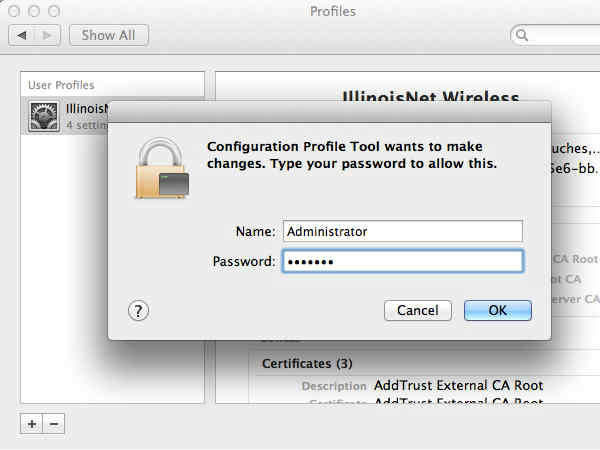Open help with the question mark button

(x=139, y=310)
